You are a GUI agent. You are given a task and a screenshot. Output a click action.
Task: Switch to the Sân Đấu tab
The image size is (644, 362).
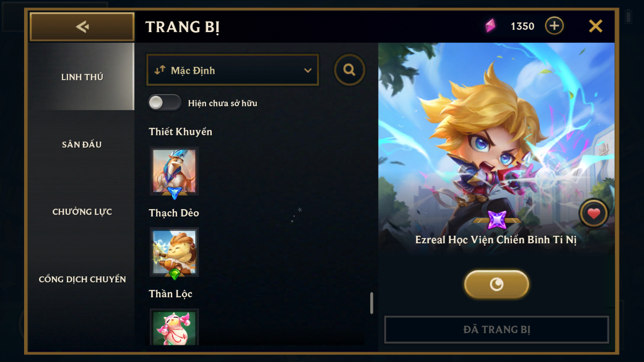[82, 144]
